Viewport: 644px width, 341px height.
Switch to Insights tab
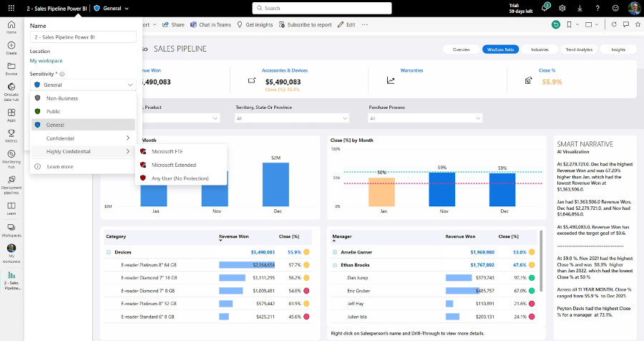618,49
